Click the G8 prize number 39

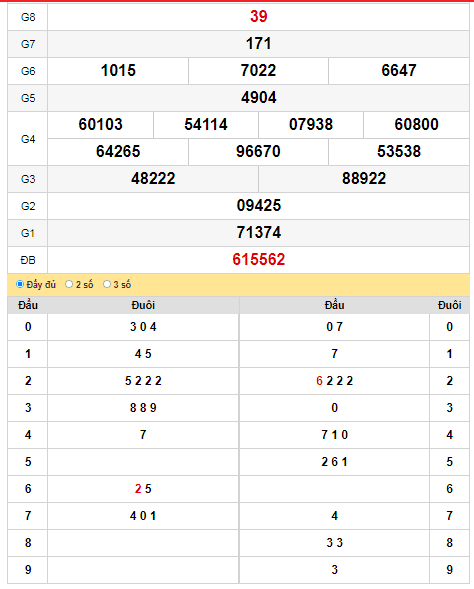258,17
